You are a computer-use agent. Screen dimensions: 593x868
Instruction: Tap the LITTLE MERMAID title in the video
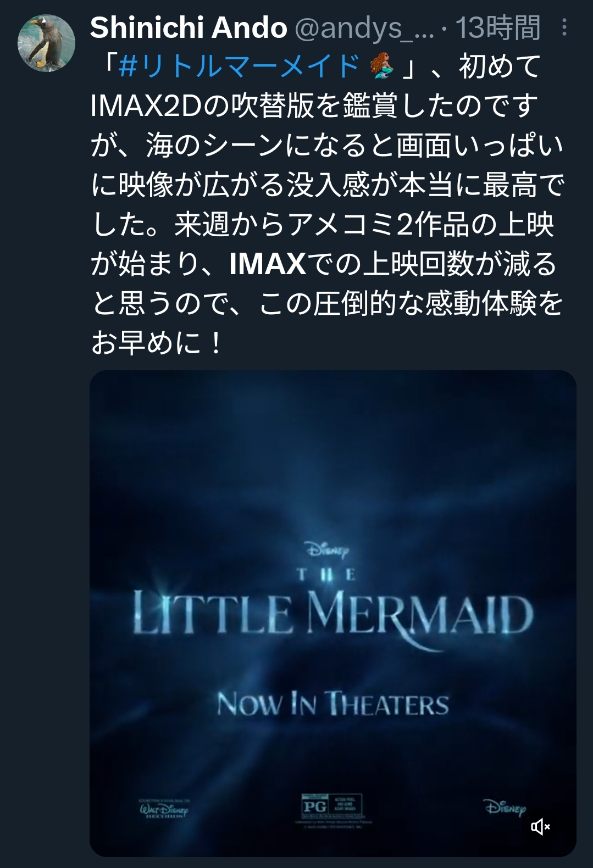tap(333, 615)
